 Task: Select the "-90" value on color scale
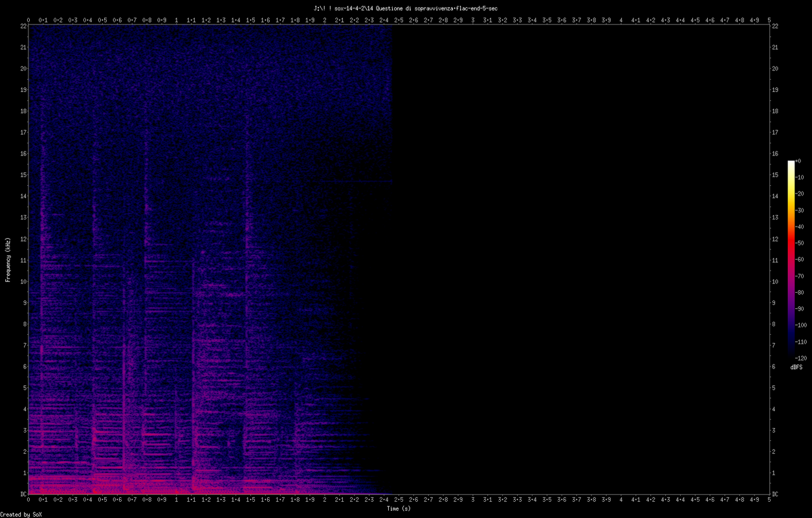pyautogui.click(x=800, y=309)
